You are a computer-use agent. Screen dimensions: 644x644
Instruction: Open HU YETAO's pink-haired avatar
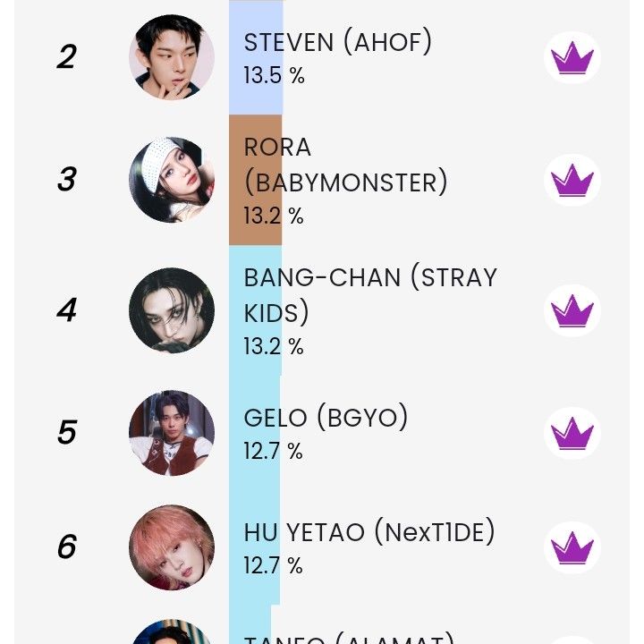172,547
